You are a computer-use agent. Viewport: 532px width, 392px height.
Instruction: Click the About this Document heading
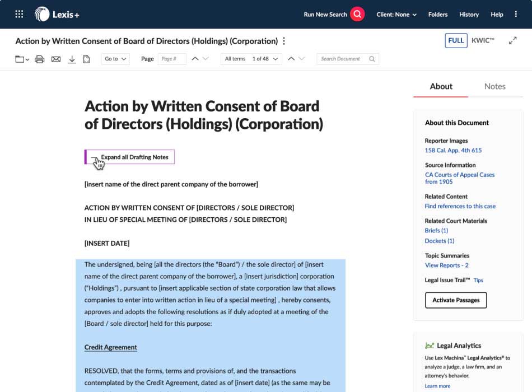(x=456, y=123)
